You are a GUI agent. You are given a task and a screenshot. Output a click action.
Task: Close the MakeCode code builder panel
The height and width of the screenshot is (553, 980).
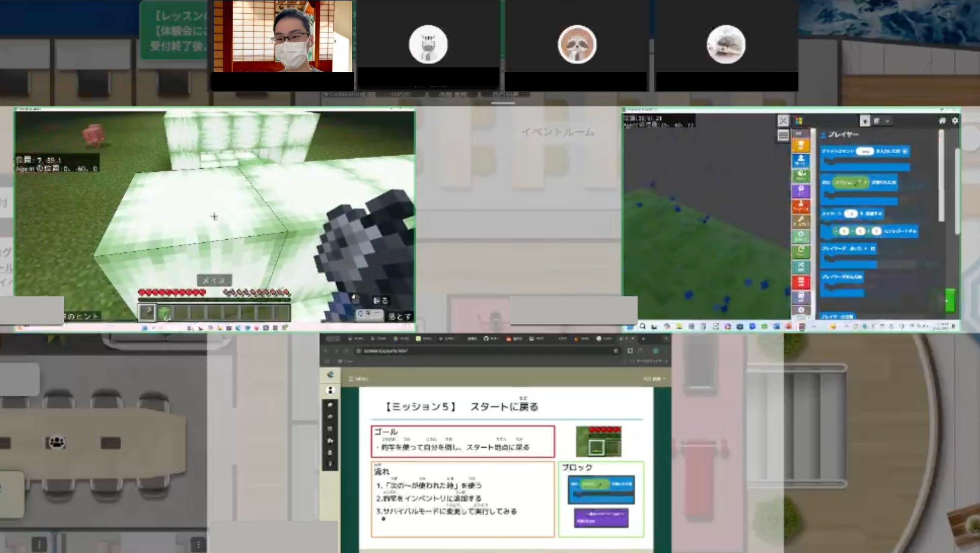click(782, 121)
